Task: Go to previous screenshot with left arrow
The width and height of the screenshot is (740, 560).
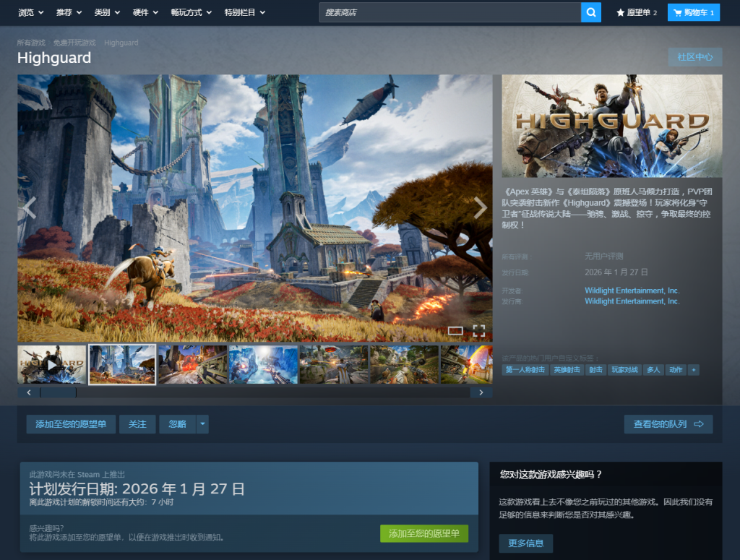Action: click(30, 208)
